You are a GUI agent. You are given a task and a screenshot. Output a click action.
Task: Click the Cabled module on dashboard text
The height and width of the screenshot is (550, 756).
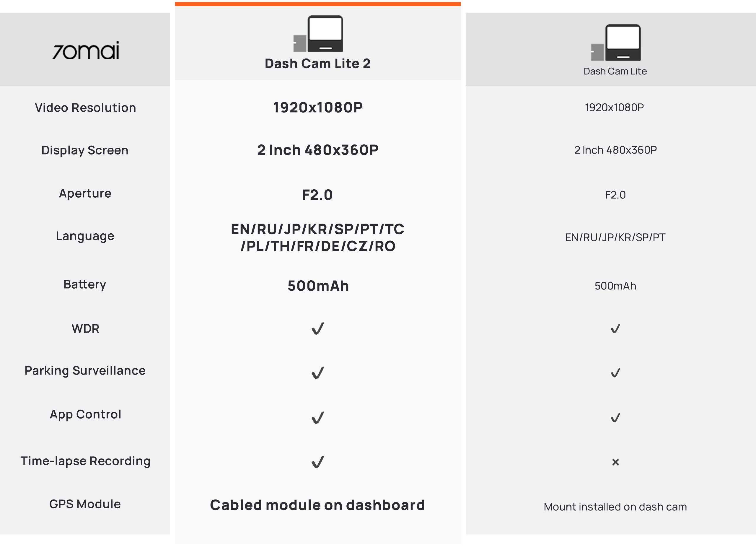(x=318, y=505)
